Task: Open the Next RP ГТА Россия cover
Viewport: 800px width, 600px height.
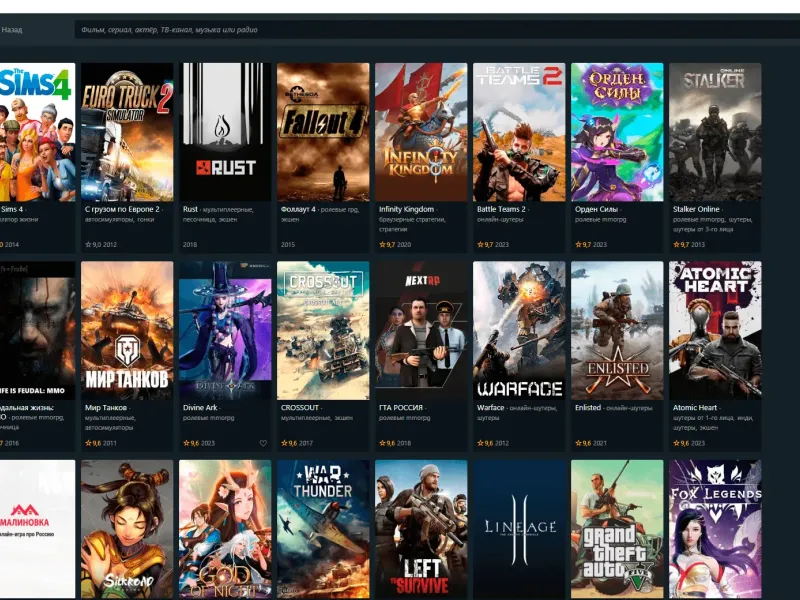Action: click(421, 330)
